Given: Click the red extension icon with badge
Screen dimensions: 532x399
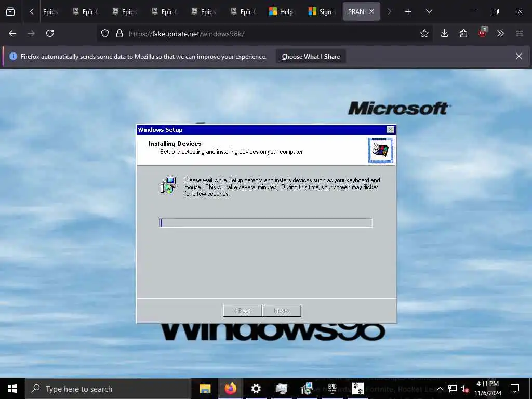Looking at the screenshot, I should [x=482, y=33].
